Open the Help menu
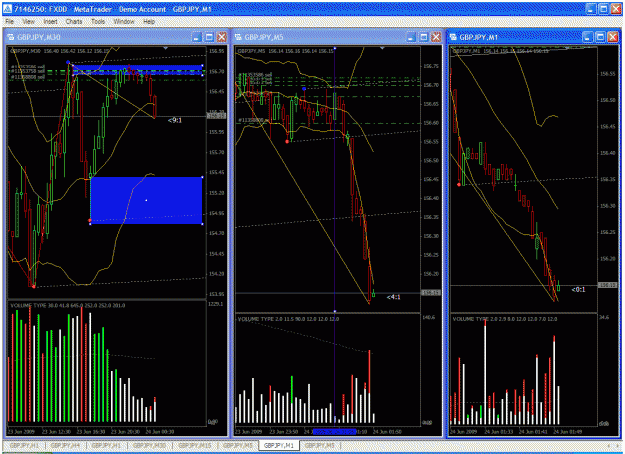Viewport: 625px width, 454px height. 149,22
